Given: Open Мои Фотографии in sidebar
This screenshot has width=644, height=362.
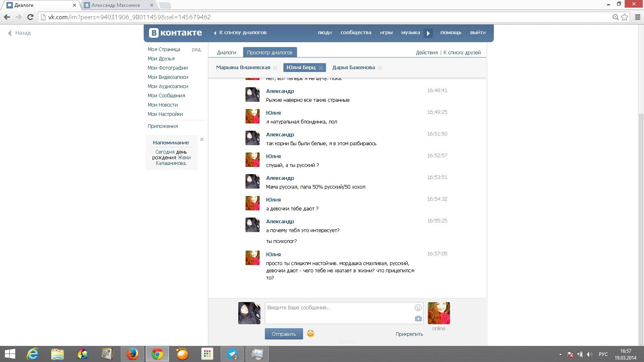Looking at the screenshot, I should tap(168, 68).
